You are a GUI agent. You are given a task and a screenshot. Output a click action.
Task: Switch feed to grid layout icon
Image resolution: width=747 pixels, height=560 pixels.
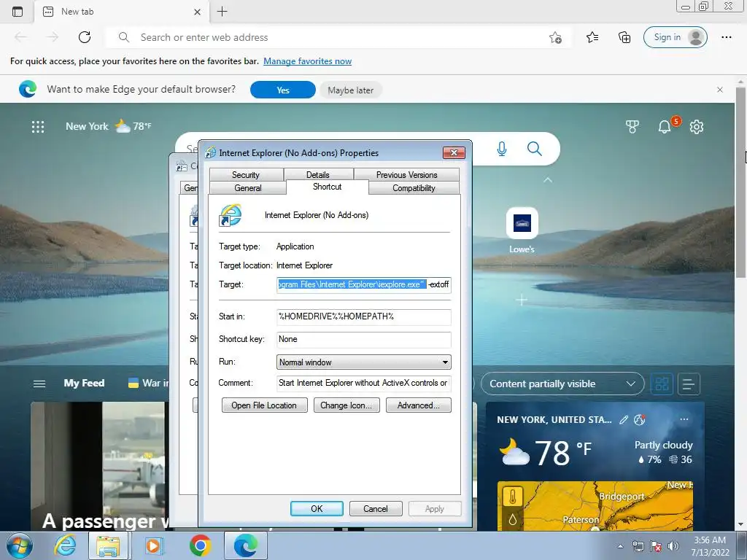click(662, 384)
